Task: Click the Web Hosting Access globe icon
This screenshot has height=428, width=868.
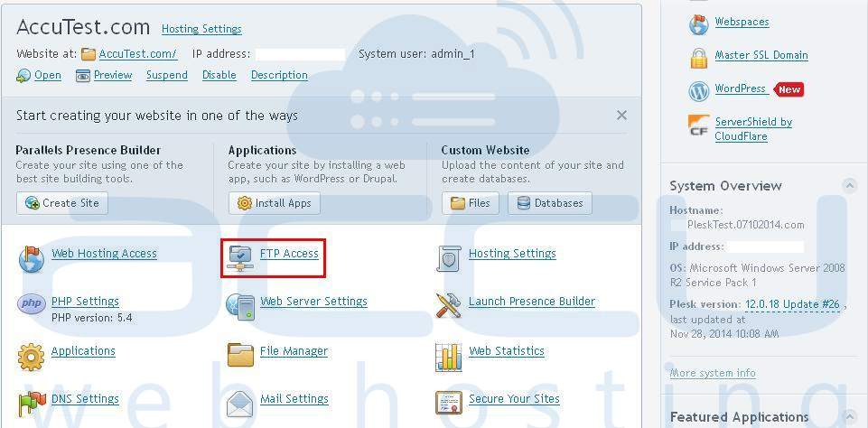Action: click(x=32, y=258)
